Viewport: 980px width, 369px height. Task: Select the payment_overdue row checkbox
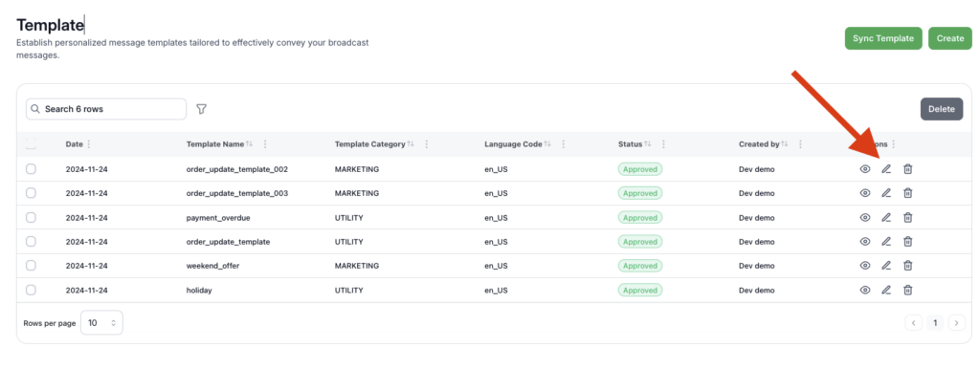click(31, 217)
